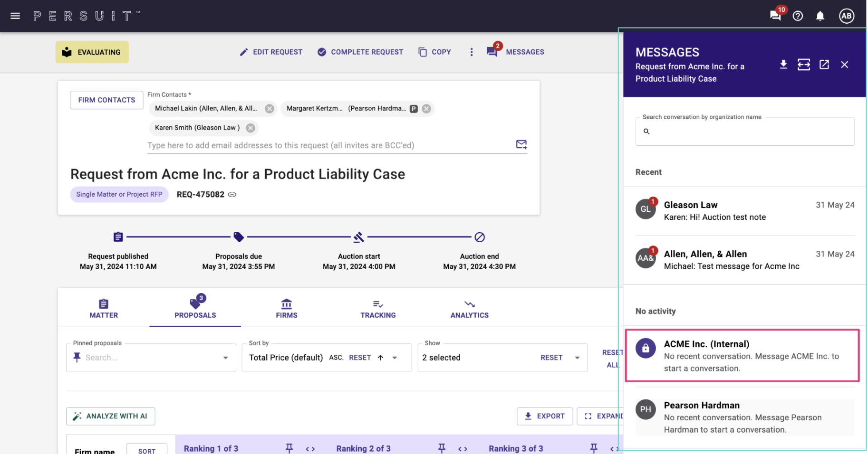The width and height of the screenshot is (868, 454).
Task: Expand the Messages panel width
Action: 804,65
